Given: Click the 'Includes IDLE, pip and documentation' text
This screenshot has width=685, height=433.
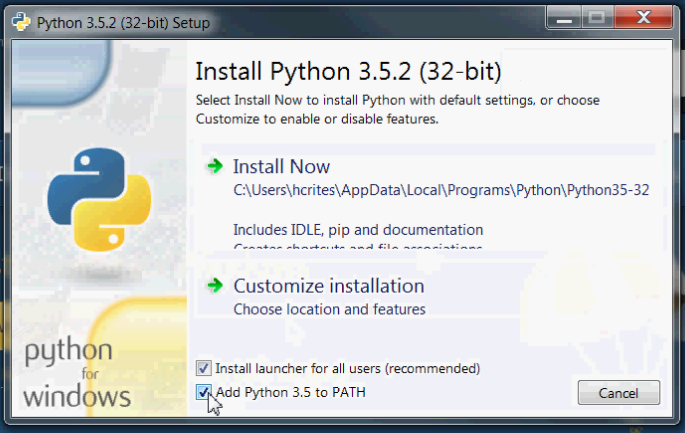Looking at the screenshot, I should coord(358,230).
